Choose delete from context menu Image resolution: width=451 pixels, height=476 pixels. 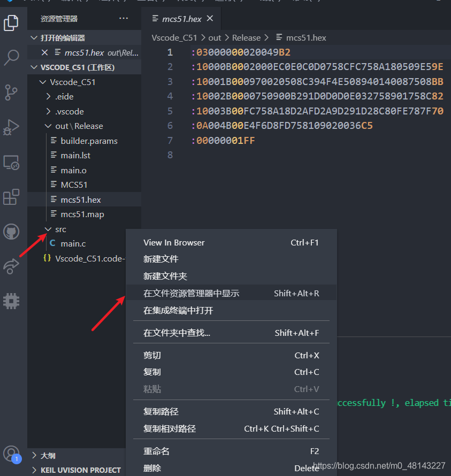pyautogui.click(x=231, y=468)
